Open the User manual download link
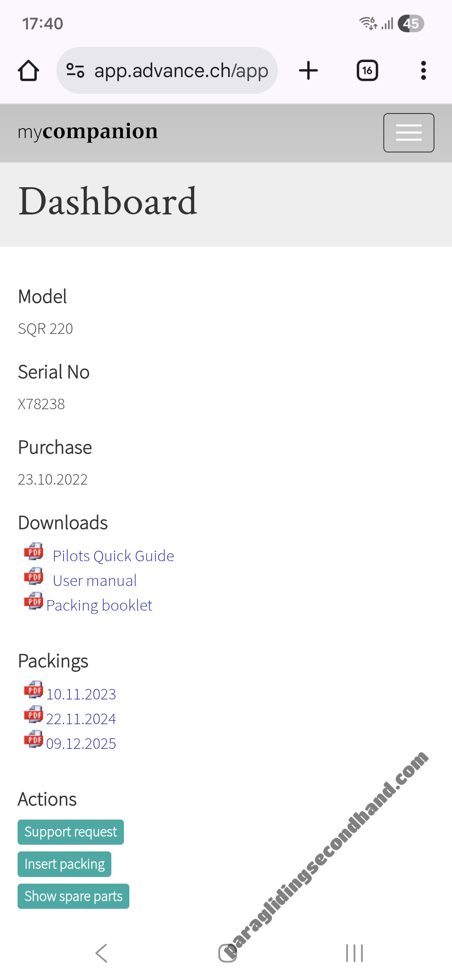This screenshot has height=980, width=452. point(95,581)
